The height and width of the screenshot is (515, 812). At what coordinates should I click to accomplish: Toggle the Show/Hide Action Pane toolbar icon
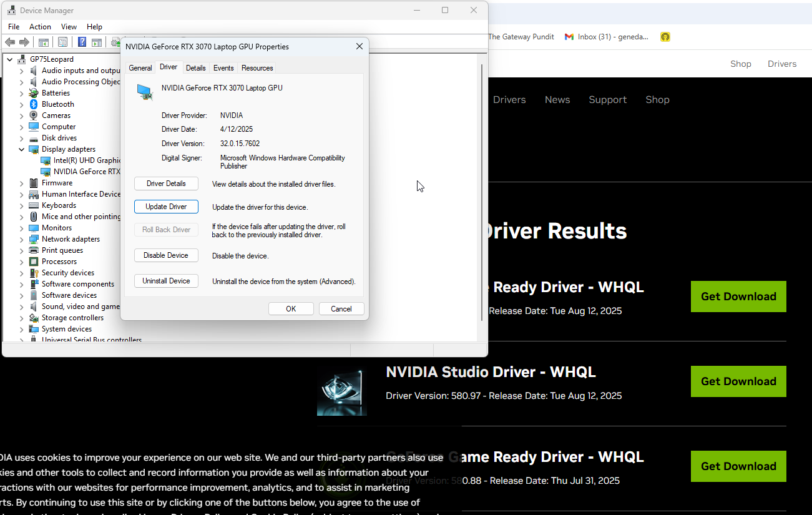pos(97,42)
